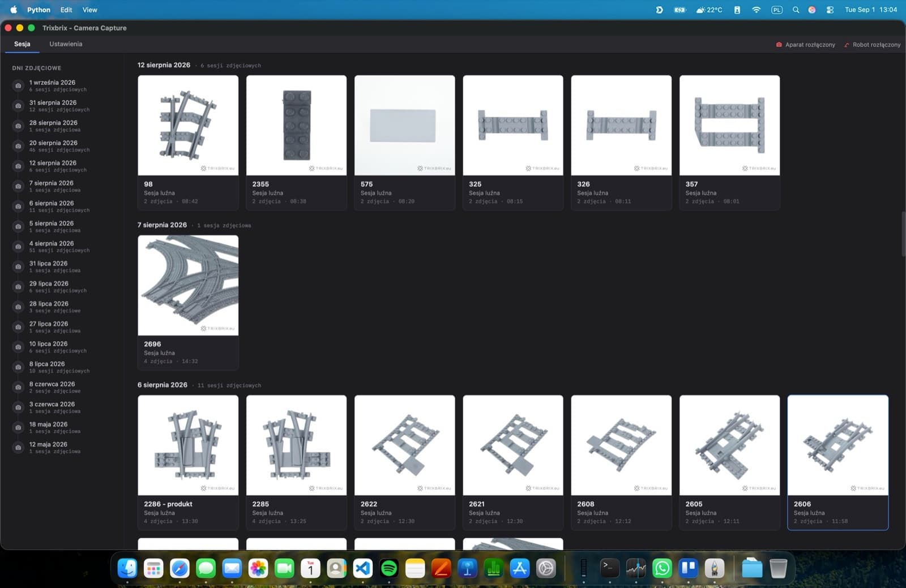Click the Spotlight search icon in menu bar
Viewport: 906px width, 588px height.
click(796, 10)
